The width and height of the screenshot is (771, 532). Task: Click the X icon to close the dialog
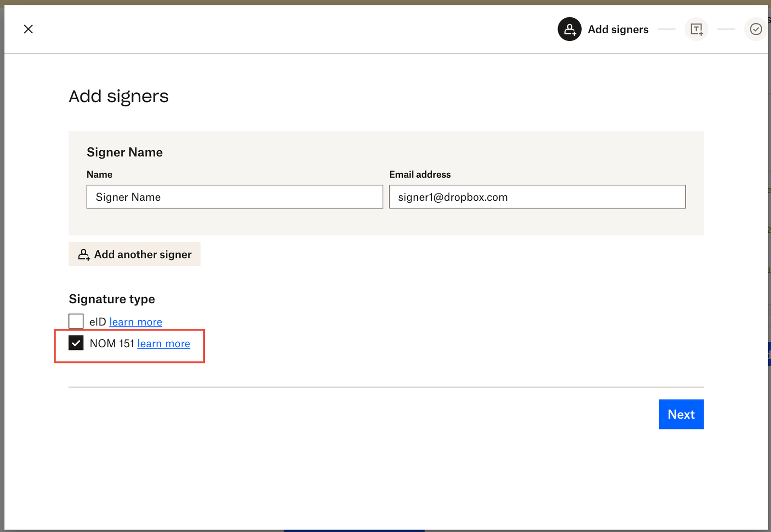28,29
